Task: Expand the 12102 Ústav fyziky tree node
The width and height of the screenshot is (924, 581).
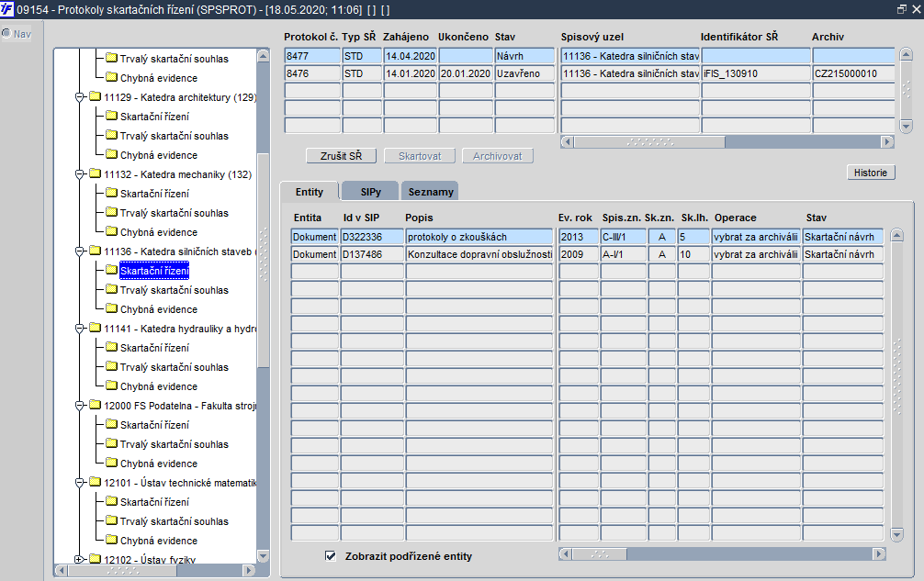Action: pos(80,560)
